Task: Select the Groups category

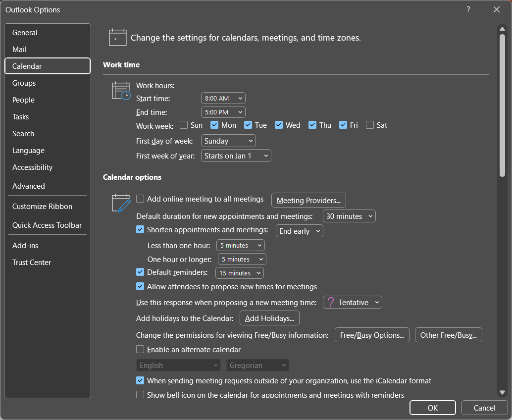Action: click(48, 83)
